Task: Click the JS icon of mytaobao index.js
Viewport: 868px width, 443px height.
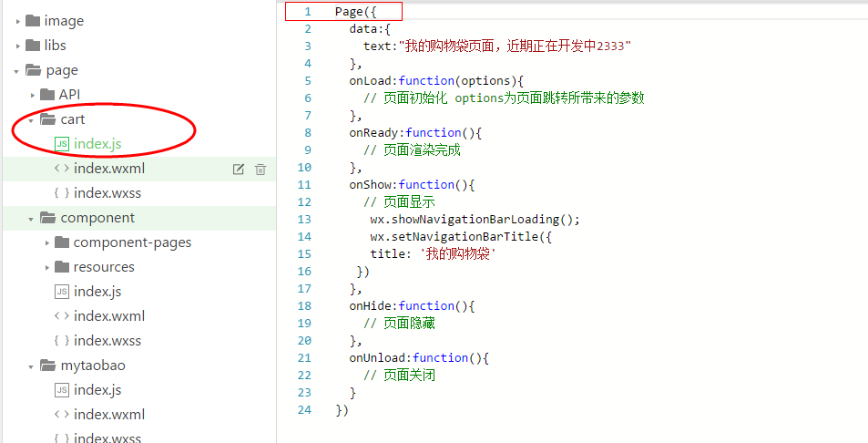Action: (x=62, y=390)
